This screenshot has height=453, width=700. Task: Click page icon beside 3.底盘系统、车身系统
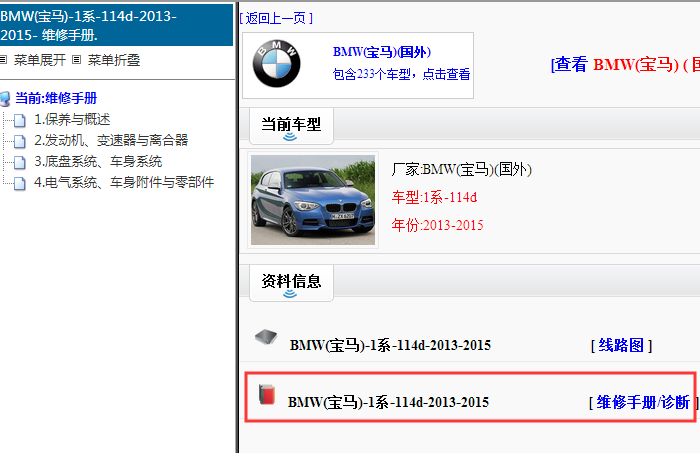click(20, 162)
